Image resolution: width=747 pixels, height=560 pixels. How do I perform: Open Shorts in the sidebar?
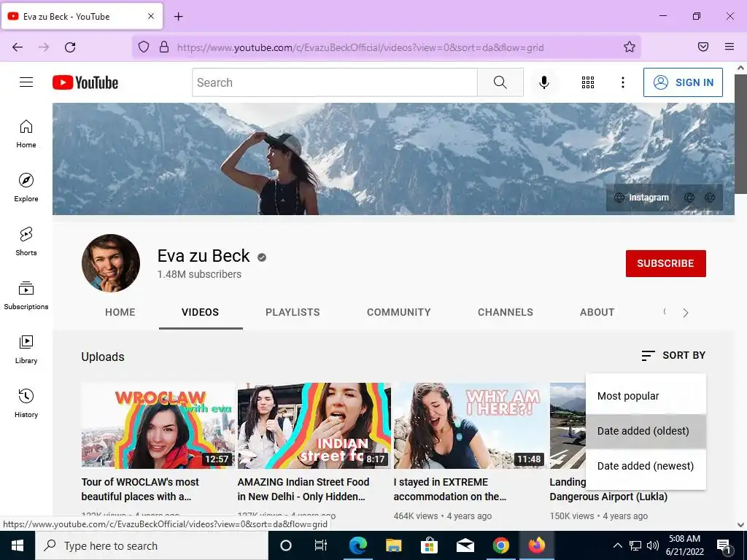(26, 241)
